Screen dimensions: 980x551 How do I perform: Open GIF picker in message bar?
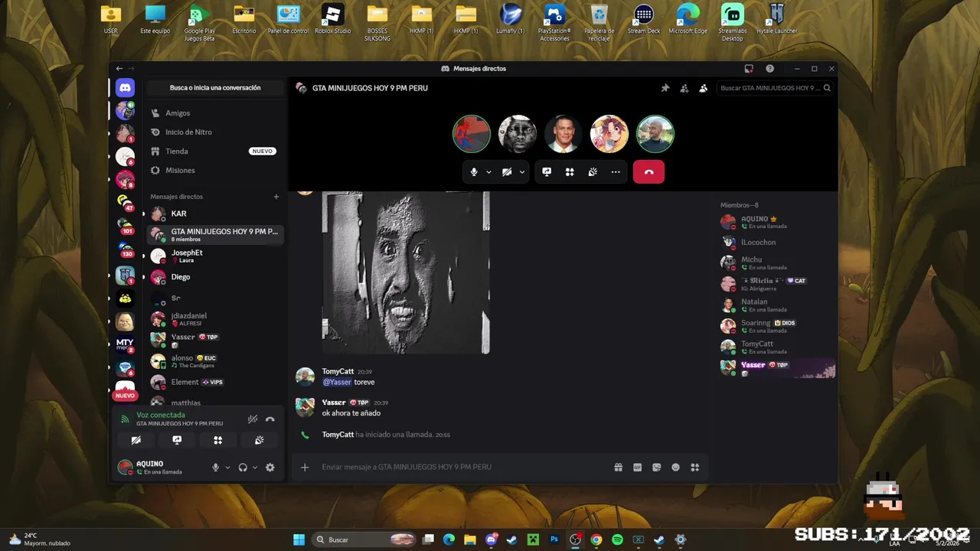(638, 467)
